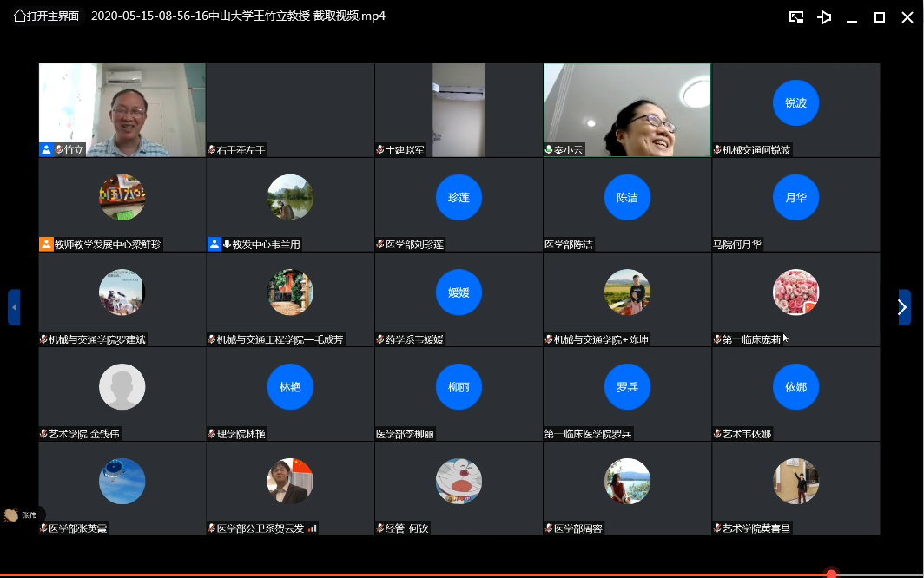Click muted mic icon beside 医学部张英霞
The width and height of the screenshot is (924, 578).
[x=43, y=528]
